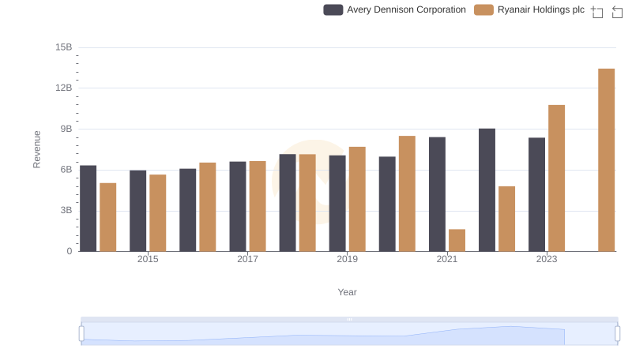This screenshot has width=632, height=364.
Task: Click the 2015 x-axis label
Action: coord(148,259)
